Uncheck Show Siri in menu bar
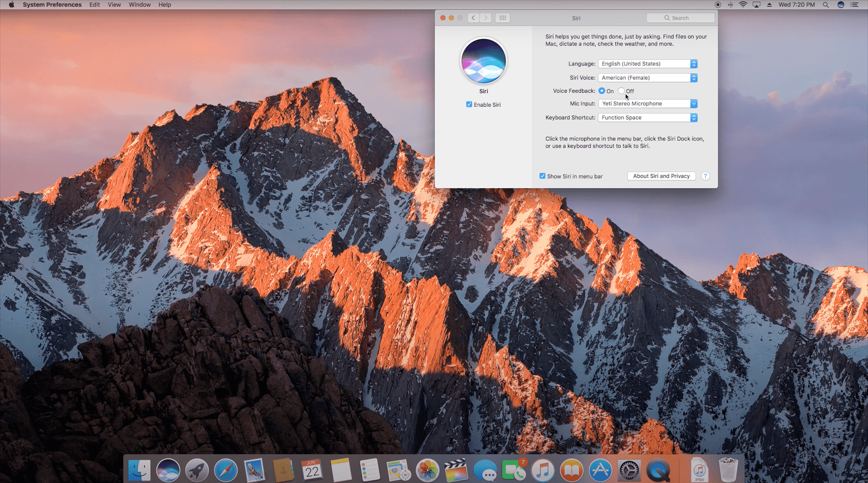 tap(542, 176)
